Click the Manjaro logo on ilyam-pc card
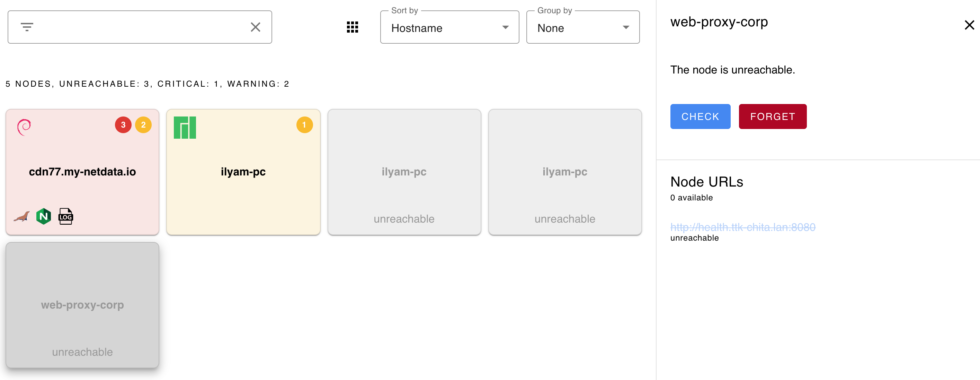This screenshot has height=380, width=980. tap(185, 128)
